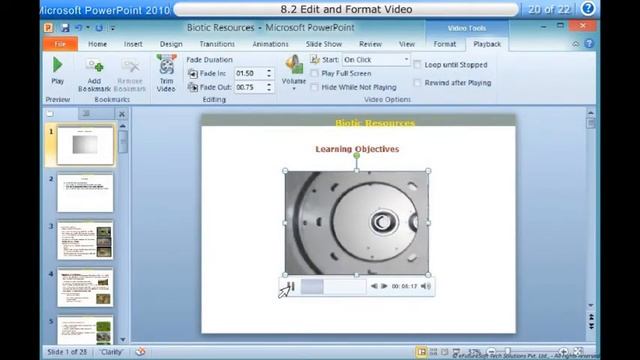This screenshot has width=640, height=360.
Task: Switch to the View tab
Action: (x=407, y=44)
